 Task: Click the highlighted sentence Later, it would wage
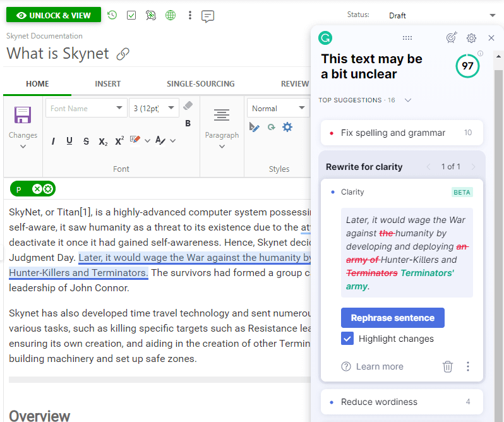tap(195, 258)
